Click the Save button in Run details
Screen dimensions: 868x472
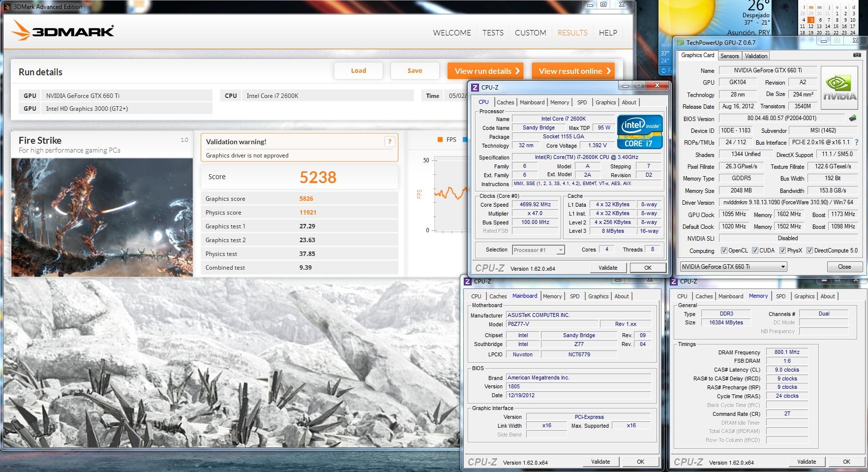pos(415,71)
